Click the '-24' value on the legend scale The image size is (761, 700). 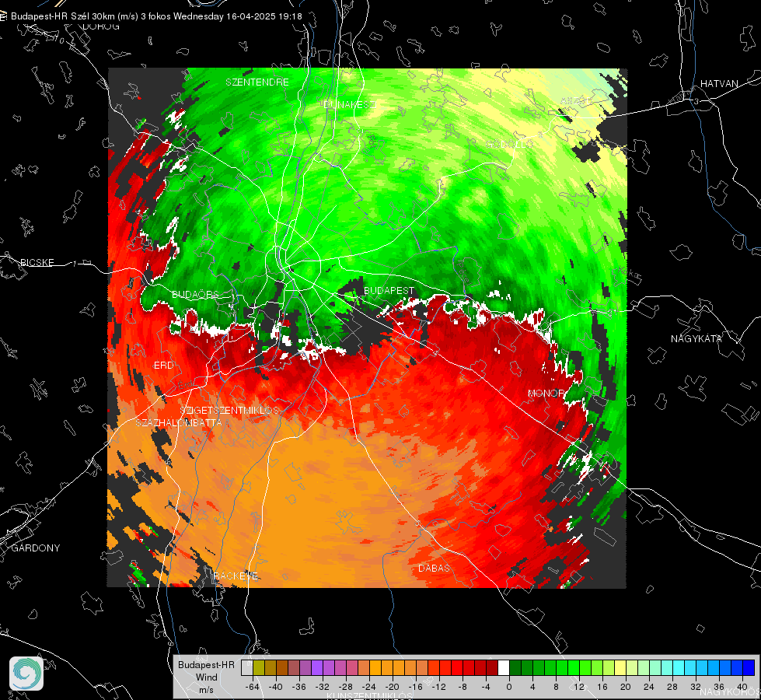pyautogui.click(x=369, y=687)
